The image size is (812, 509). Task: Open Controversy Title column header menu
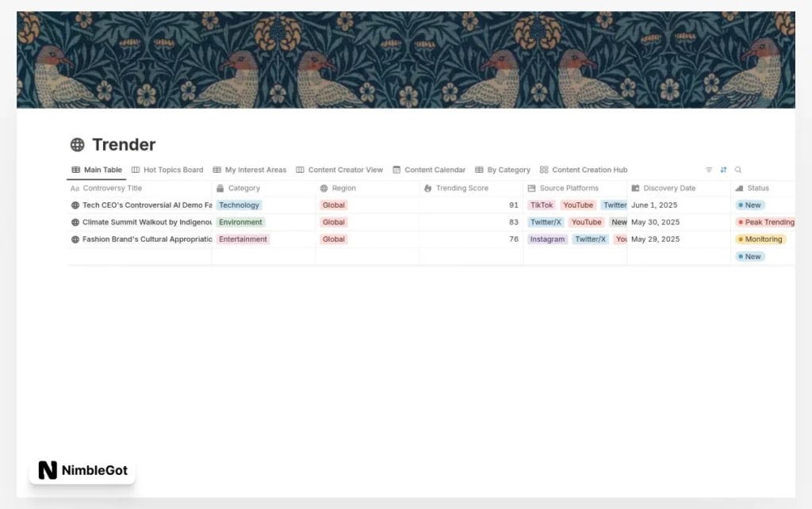click(x=139, y=188)
